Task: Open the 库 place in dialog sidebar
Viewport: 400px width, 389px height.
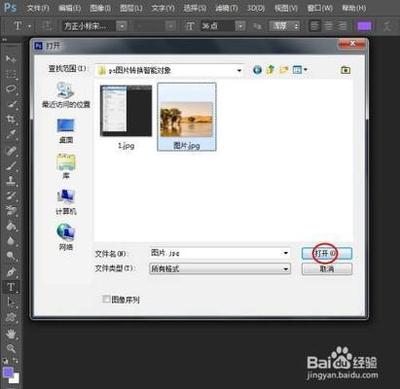Action: point(66,166)
